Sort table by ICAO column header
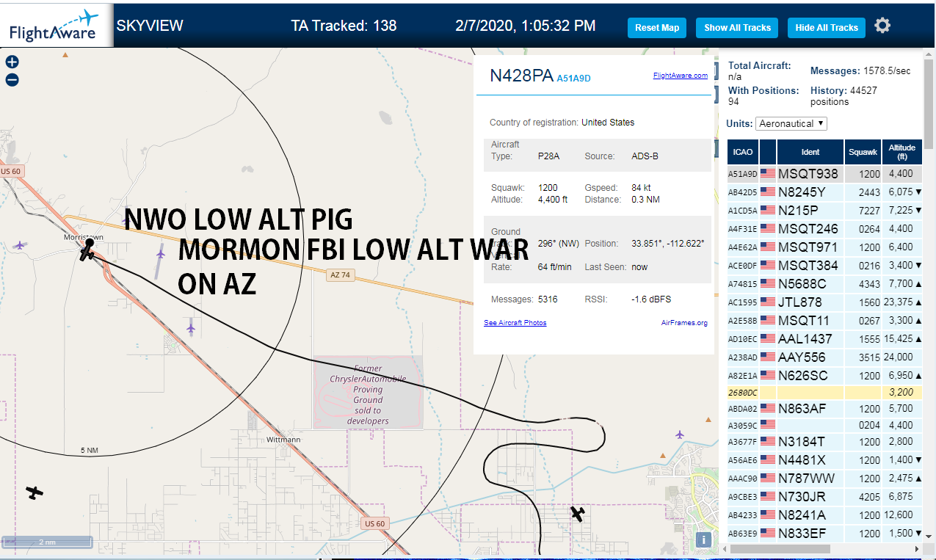Viewport: 936px width, 560px height. pos(743,152)
